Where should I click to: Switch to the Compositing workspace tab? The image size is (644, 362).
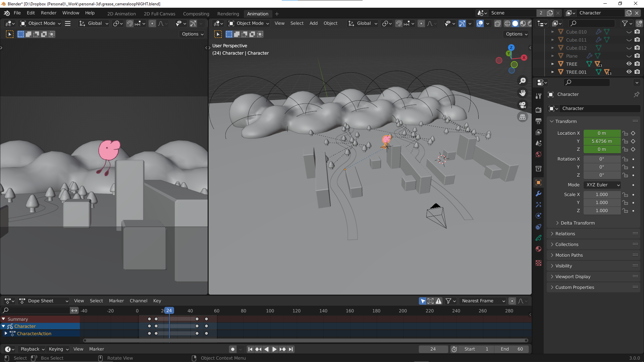[196, 14]
